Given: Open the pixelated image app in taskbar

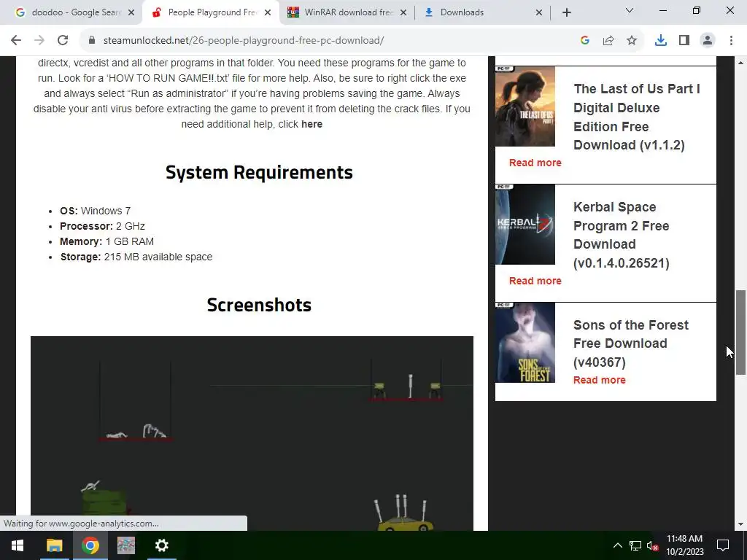Looking at the screenshot, I should coord(126,545).
